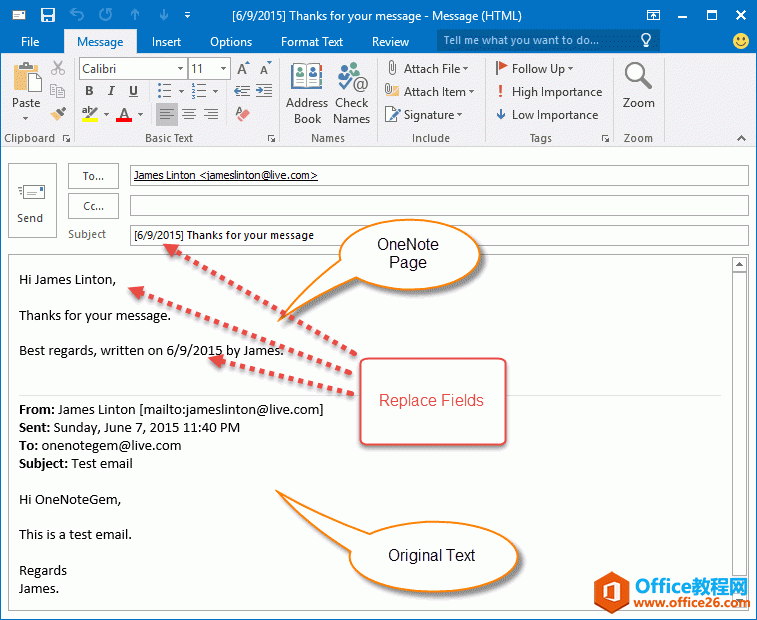Run Check Names
The width and height of the screenshot is (757, 620).
tap(351, 92)
